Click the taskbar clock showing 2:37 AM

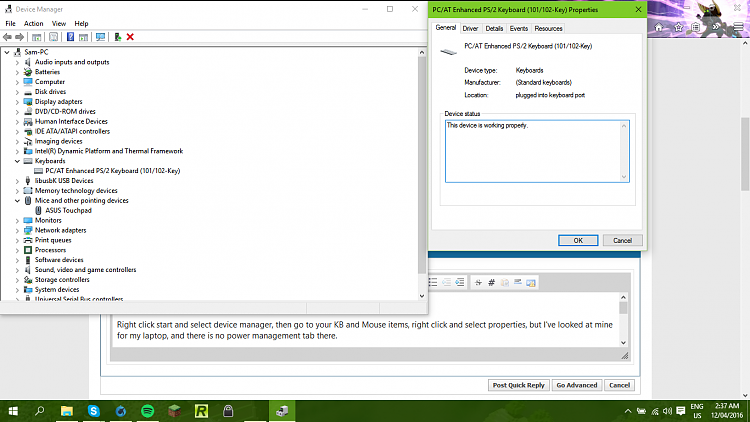[x=727, y=411]
